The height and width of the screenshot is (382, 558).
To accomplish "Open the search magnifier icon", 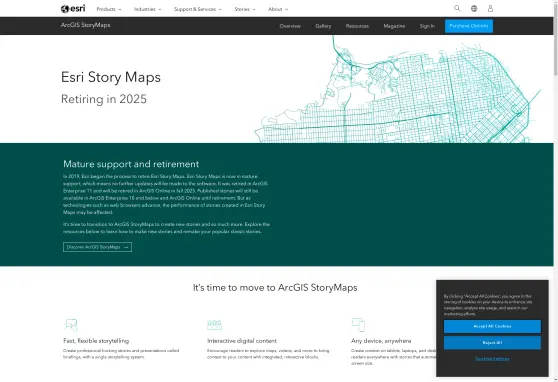I will tap(457, 8).
